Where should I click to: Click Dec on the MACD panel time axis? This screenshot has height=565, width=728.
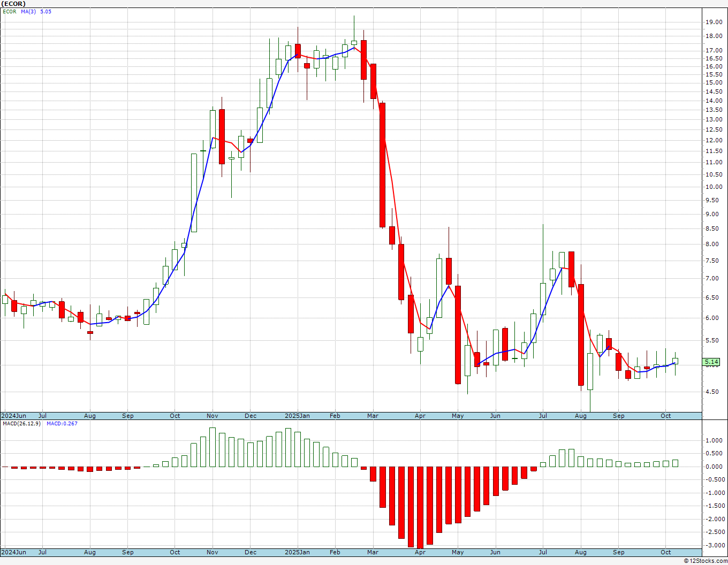(x=250, y=552)
